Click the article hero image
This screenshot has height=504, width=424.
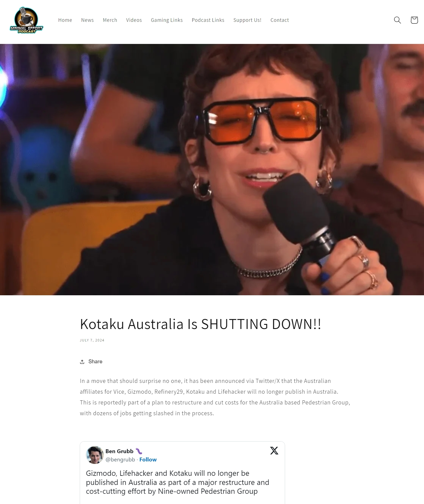212,169
